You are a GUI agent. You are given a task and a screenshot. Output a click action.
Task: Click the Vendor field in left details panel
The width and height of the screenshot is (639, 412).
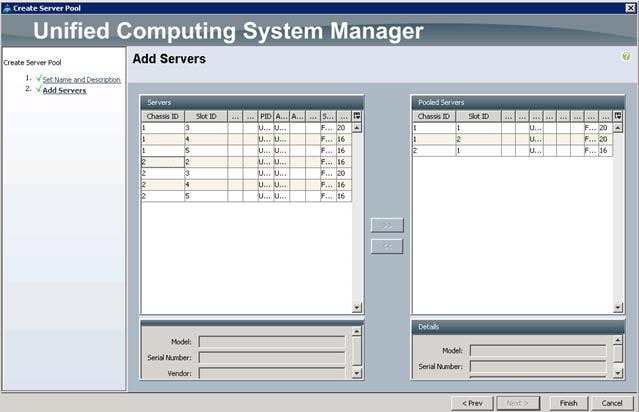coord(272,373)
